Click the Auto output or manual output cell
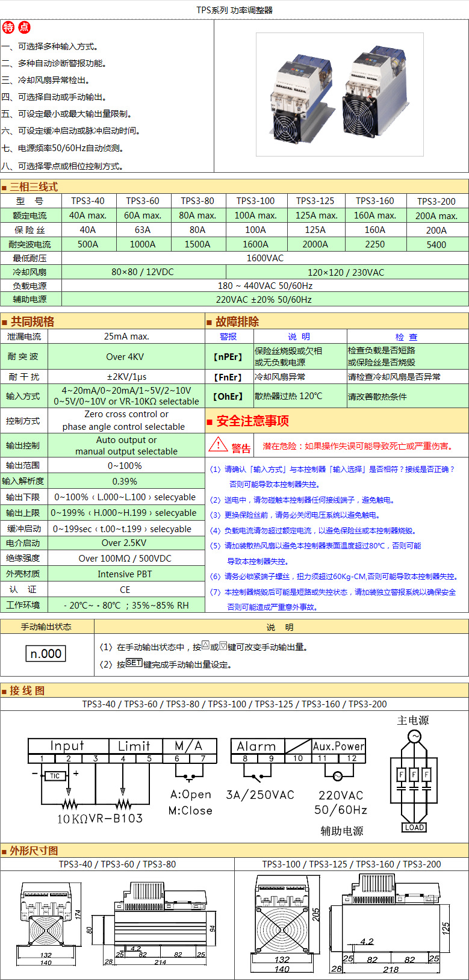Image resolution: width=469 pixels, height=980 pixels. [126, 445]
